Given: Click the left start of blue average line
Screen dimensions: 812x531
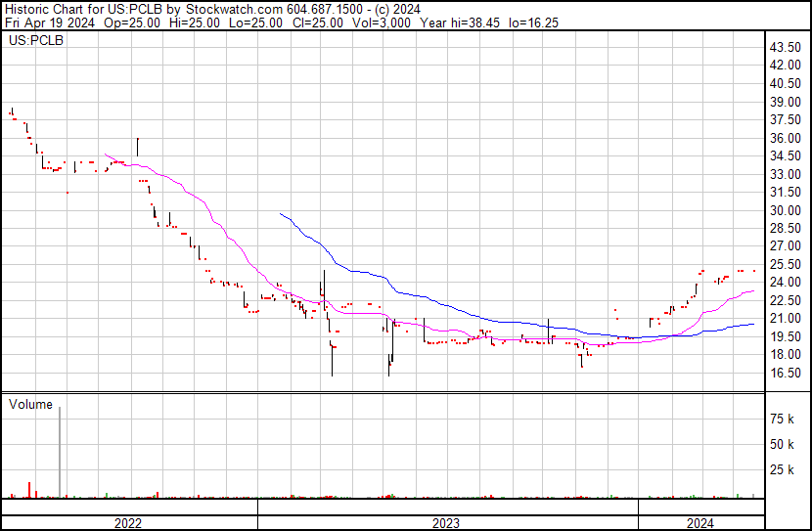Looking at the screenshot, I should (281, 213).
